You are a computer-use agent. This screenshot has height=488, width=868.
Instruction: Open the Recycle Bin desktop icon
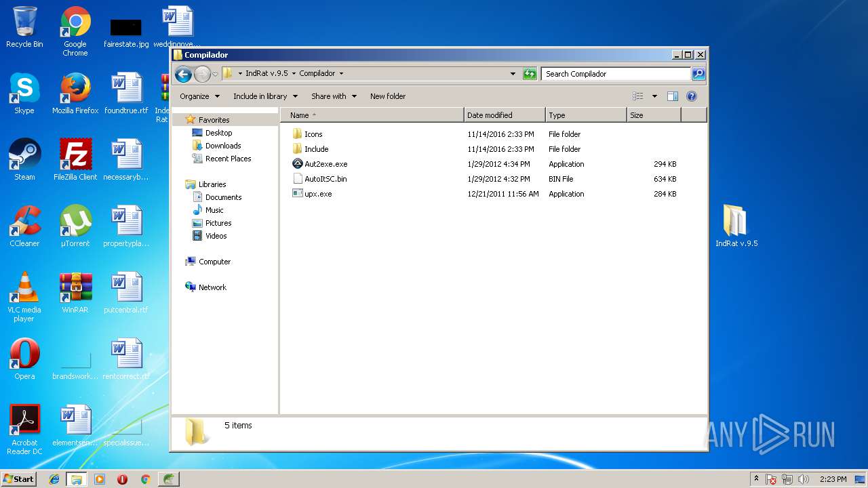24,27
